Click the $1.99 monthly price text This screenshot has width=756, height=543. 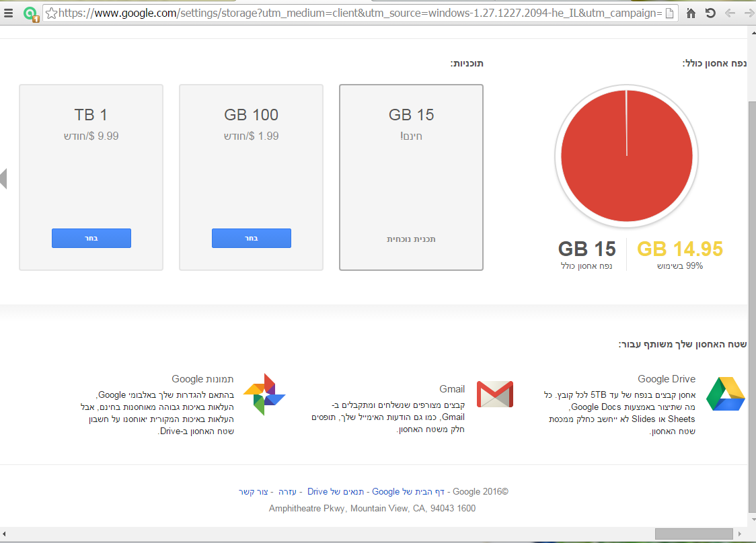[251, 136]
